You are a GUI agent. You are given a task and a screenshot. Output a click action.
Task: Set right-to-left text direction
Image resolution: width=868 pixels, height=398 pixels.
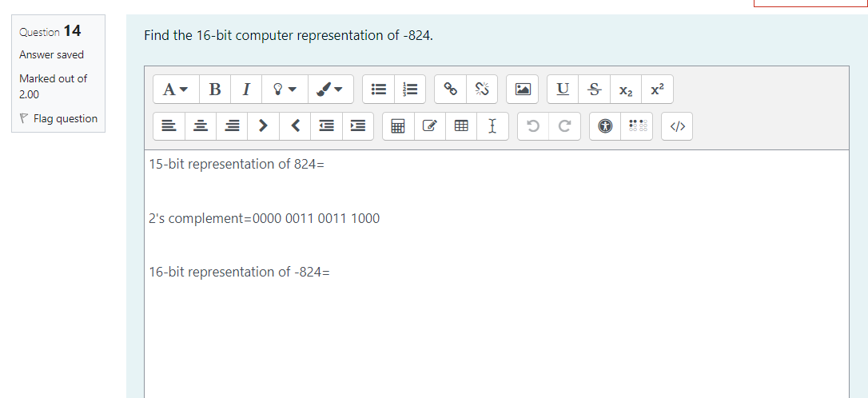pyautogui.click(x=295, y=126)
